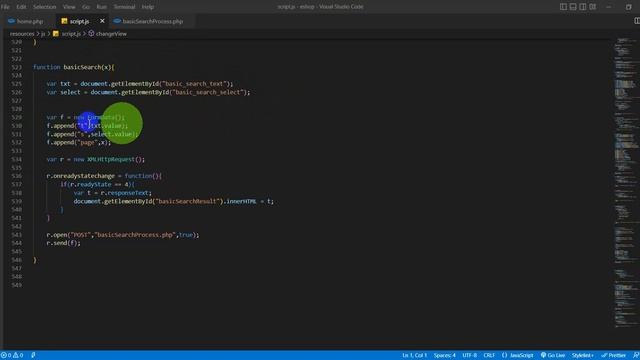Image resolution: width=640 pixels, height=360 pixels.
Task: Click the resources breadcrumb segment
Action: click(22, 34)
